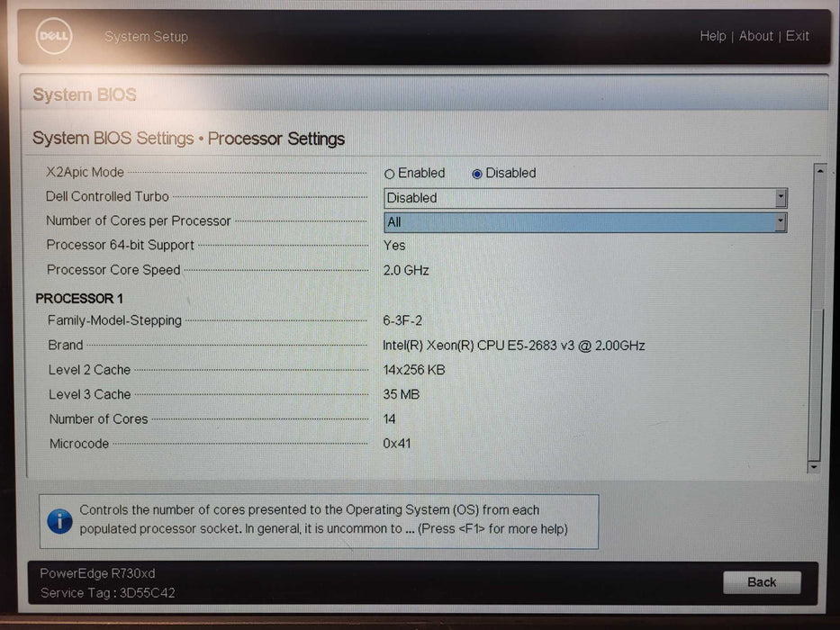Image resolution: width=840 pixels, height=630 pixels.
Task: Click Exit in the header
Action: pos(797,36)
